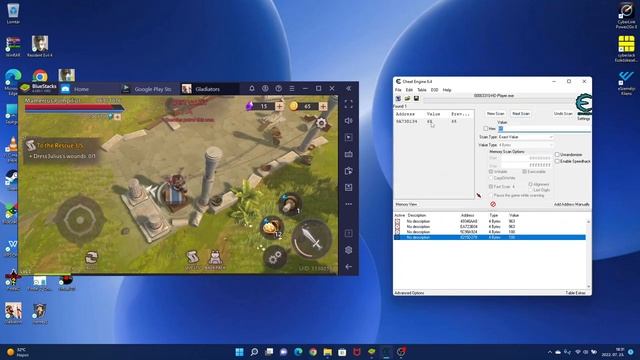Screen dimensions: 640x360
Task: Click plus button next to gold coins
Action: [323, 106]
